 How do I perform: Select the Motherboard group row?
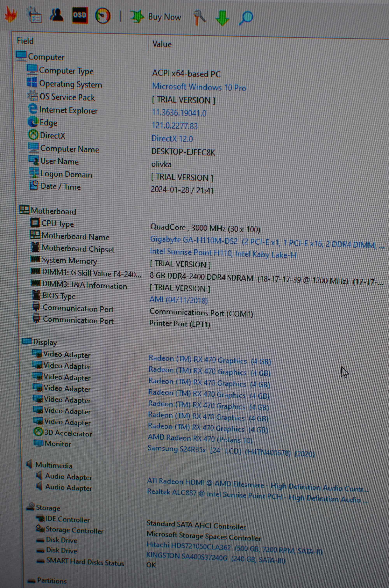pos(48,211)
